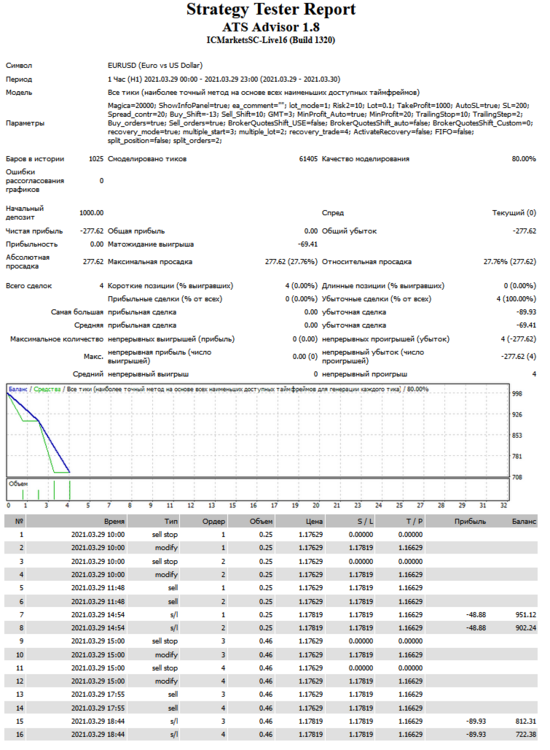Select chart axis value '998'
This screenshot has height=750, width=550.
517,394
